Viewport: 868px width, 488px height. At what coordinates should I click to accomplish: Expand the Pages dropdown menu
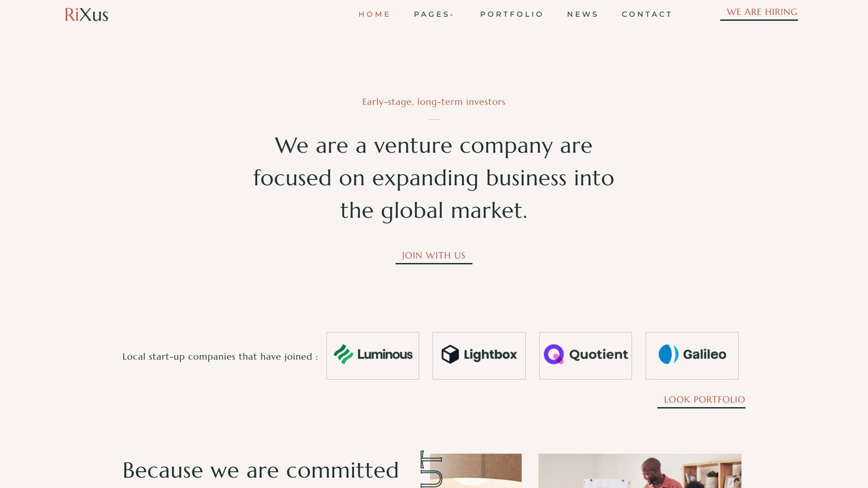click(433, 15)
